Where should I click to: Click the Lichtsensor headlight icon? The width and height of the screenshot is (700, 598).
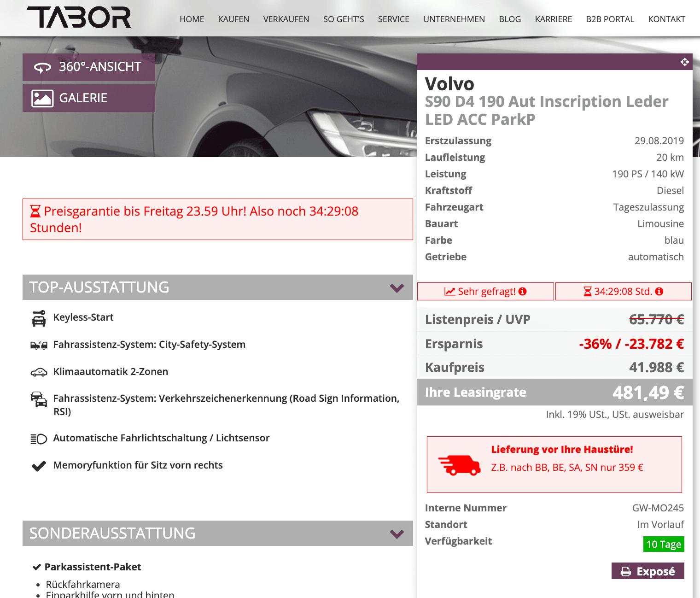point(39,439)
